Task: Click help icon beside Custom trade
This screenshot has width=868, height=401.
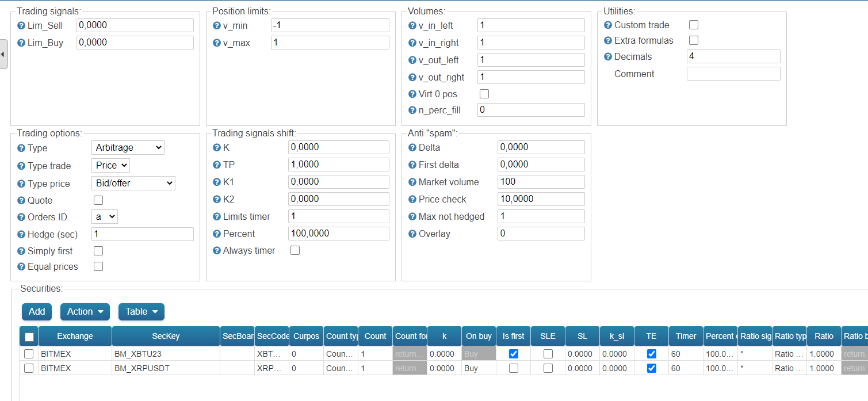Action: pos(608,25)
